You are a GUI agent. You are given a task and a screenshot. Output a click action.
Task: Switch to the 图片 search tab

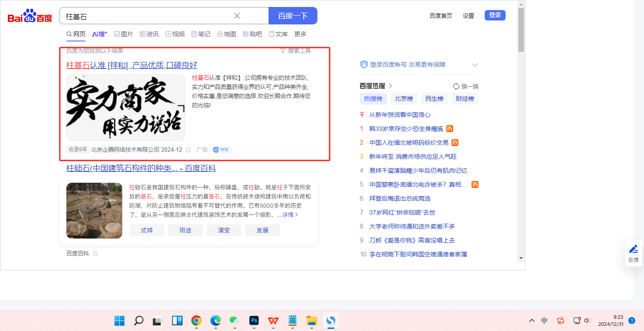[124, 34]
